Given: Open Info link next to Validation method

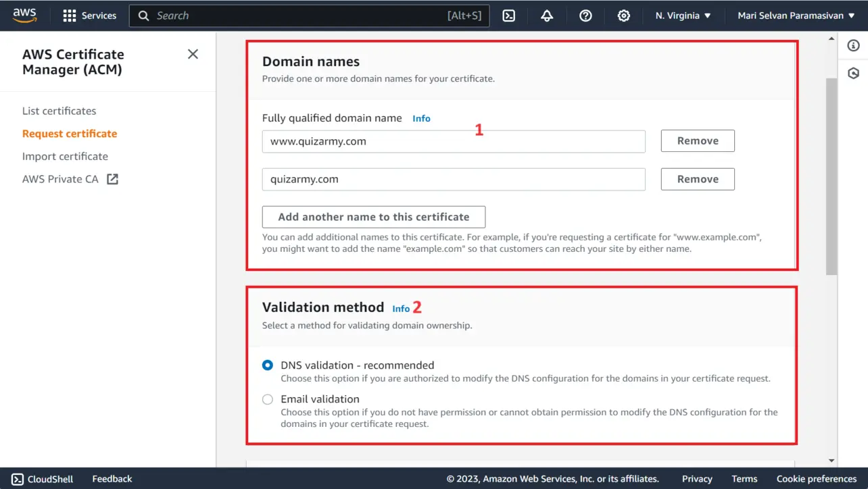Looking at the screenshot, I should pyautogui.click(x=401, y=309).
